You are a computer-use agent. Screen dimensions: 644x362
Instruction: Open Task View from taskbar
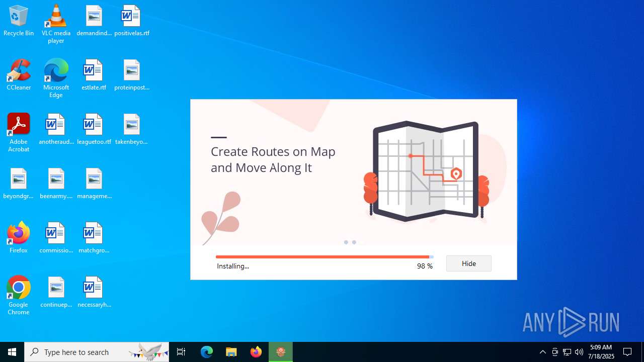pyautogui.click(x=181, y=352)
